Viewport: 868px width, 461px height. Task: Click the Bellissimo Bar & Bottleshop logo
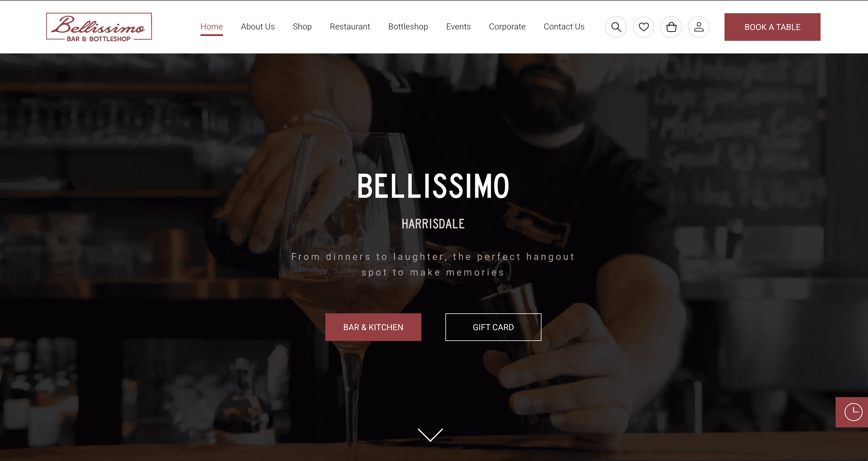pos(99,27)
